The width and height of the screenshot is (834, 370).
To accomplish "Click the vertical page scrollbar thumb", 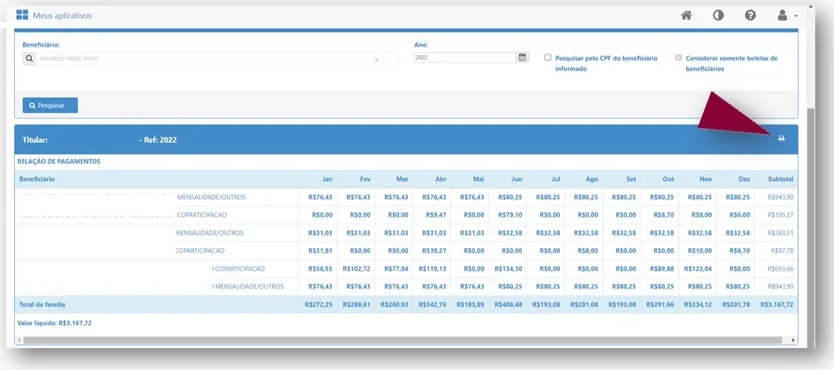I will pos(811,223).
